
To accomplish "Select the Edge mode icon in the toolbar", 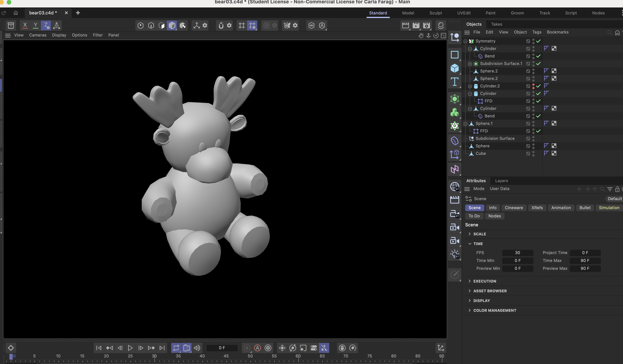I will pyautogui.click(x=151, y=25).
